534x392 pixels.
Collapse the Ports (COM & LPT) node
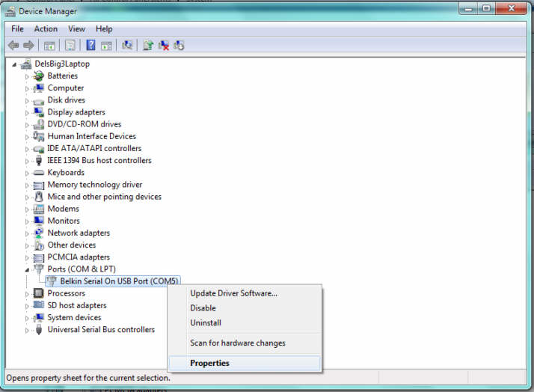click(27, 270)
